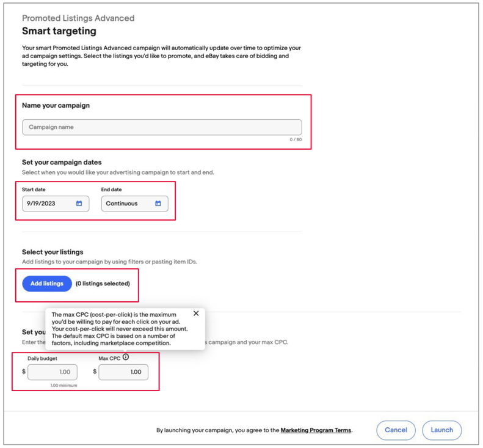Image resolution: width=483 pixels, height=448 pixels.
Task: Open the Marketing Program Terms link
Action: tap(316, 430)
